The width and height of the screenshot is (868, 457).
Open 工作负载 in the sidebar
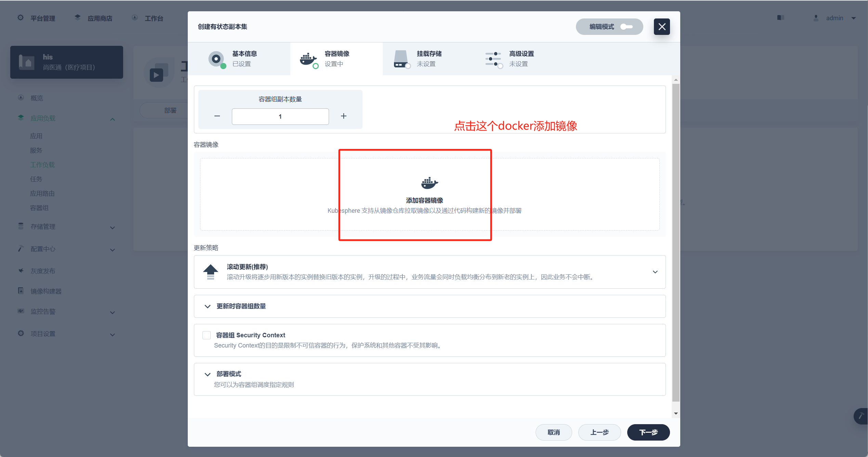pos(42,165)
